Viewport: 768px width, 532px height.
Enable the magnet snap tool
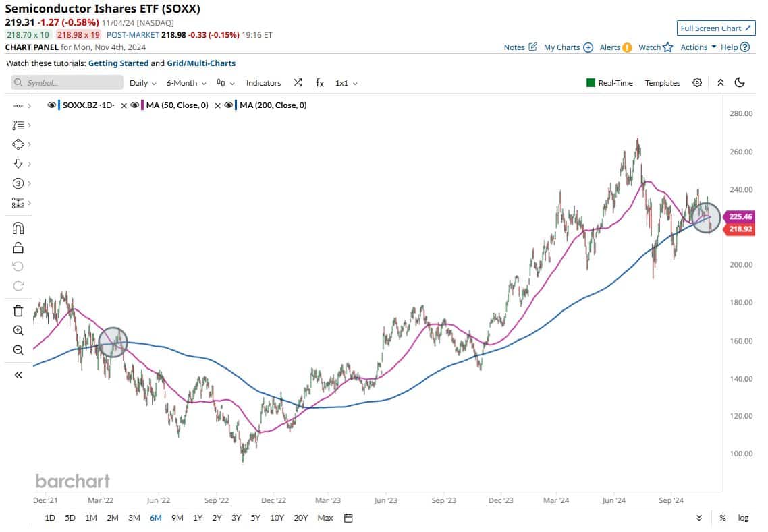(18, 227)
